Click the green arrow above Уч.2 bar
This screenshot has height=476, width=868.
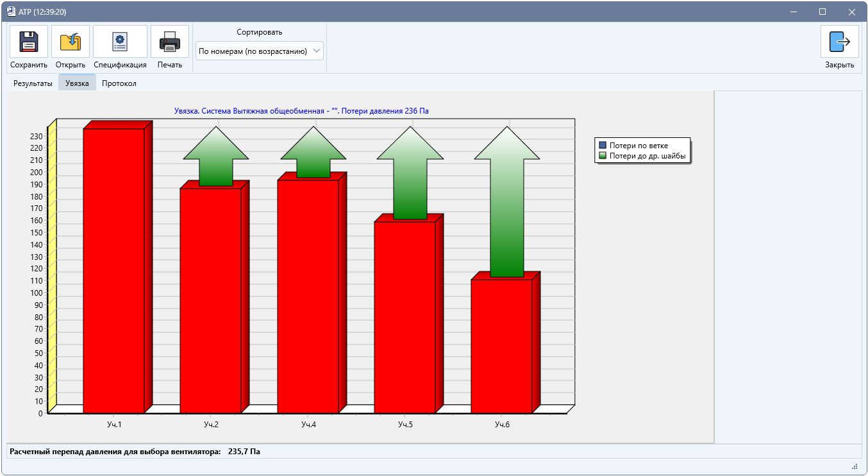coord(216,156)
